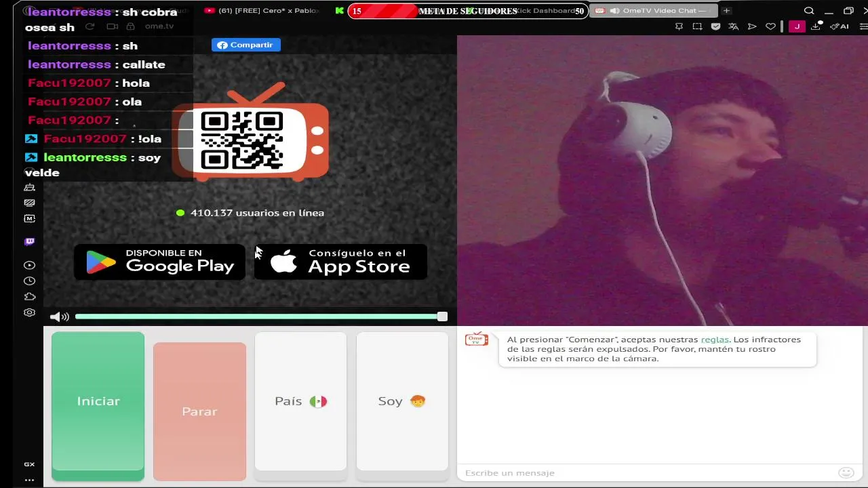The height and width of the screenshot is (488, 868).
Task: Take a snapshot with the capture icon
Action: point(697,26)
